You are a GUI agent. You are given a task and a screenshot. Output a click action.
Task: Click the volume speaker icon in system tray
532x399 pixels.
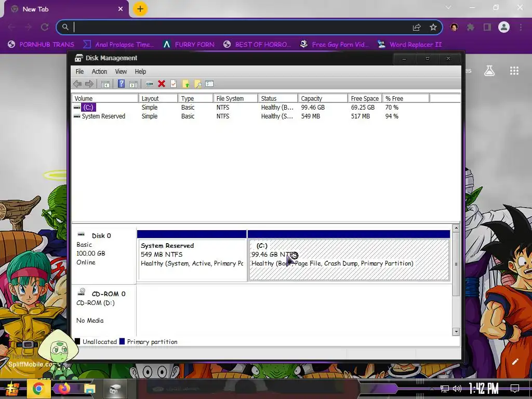click(457, 389)
